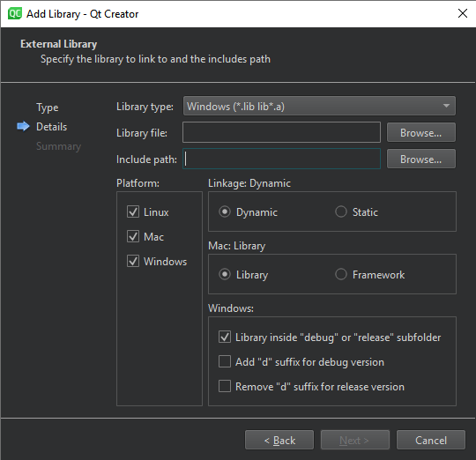476x460 pixels.
Task: Cancel the Add Library wizard
Action: 431,440
